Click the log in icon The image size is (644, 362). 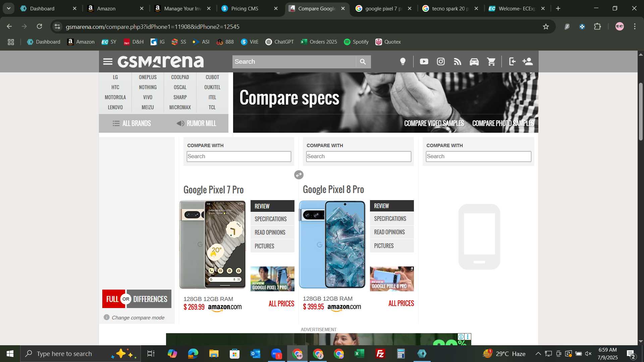512,62
